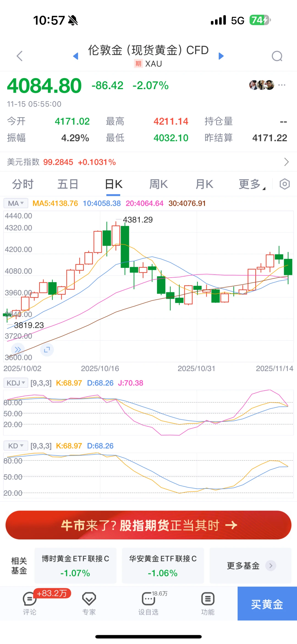Tap the silent mode bell icon in status bar
The width and height of the screenshot is (297, 644).
click(73, 20)
